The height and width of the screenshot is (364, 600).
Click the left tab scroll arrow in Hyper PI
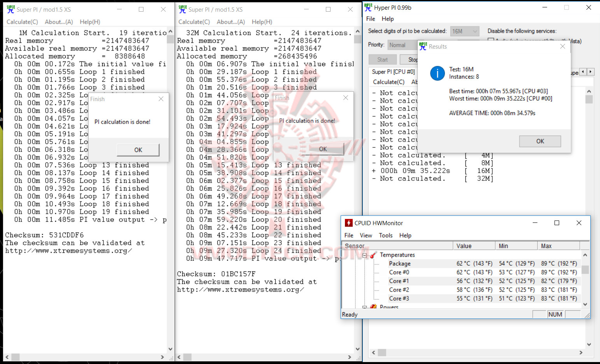pos(583,72)
